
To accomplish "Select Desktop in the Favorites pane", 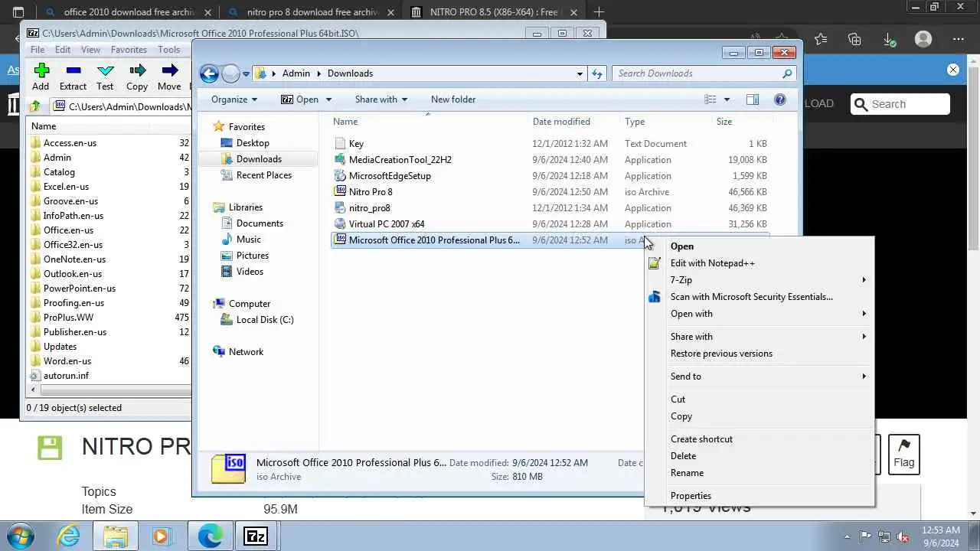I will coord(253,143).
